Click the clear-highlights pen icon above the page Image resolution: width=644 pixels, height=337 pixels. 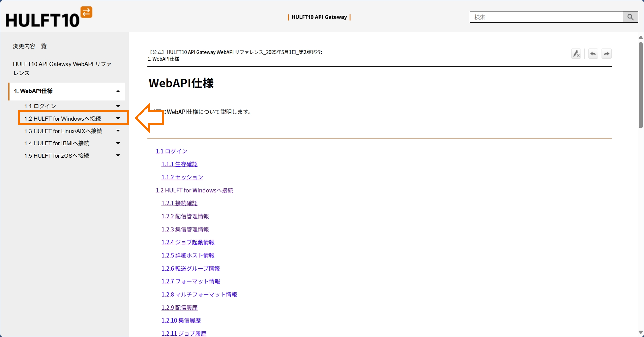click(x=576, y=54)
